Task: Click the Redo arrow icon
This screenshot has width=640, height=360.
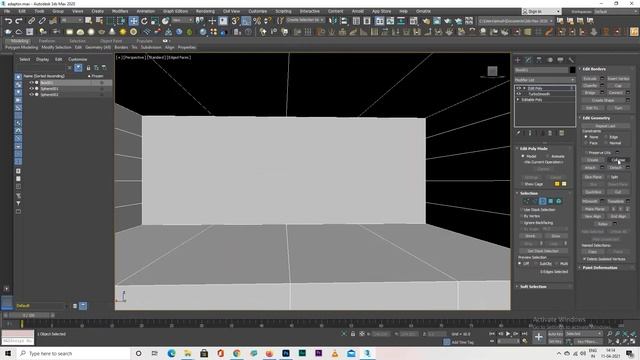Action: (19, 20)
